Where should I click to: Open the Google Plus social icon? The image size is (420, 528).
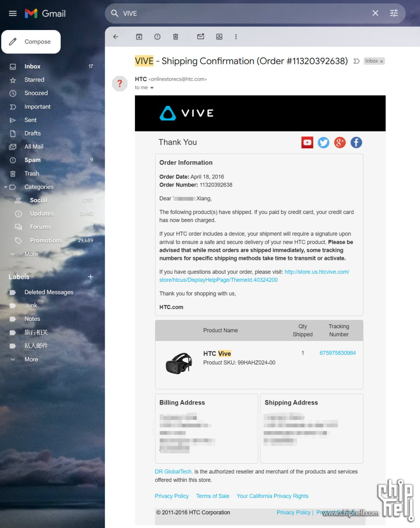pyautogui.click(x=340, y=142)
